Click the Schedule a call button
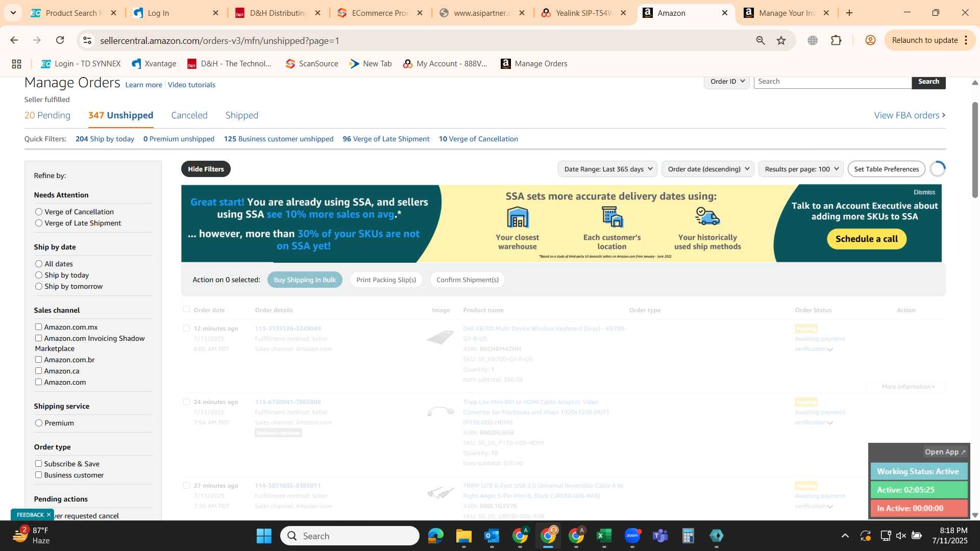The image size is (980, 551). pyautogui.click(x=866, y=239)
